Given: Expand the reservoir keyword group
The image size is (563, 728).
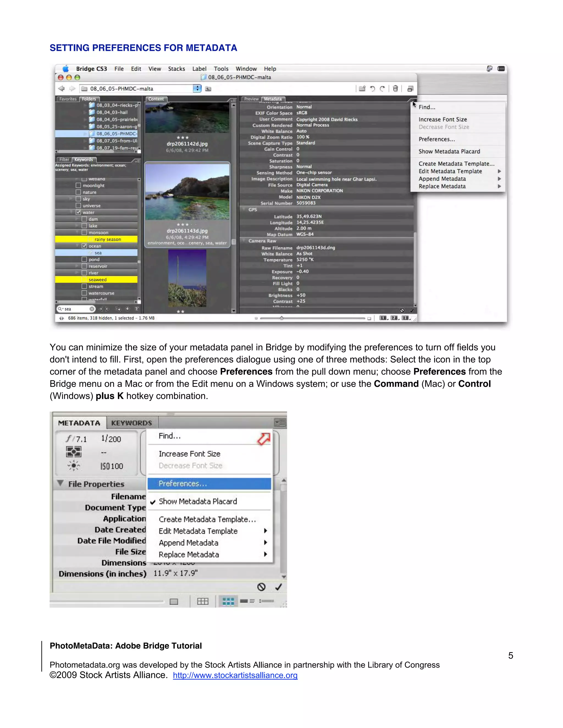Looking at the screenshot, I should click(77, 266).
